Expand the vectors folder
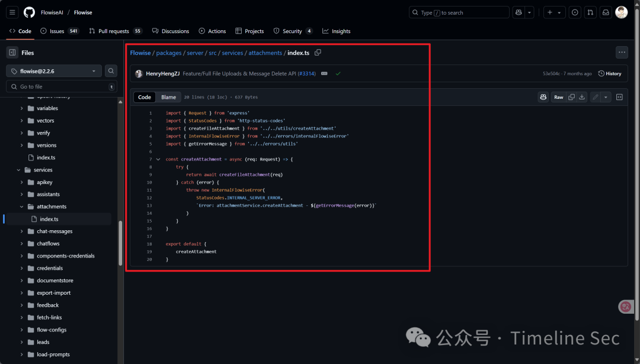 coord(22,121)
